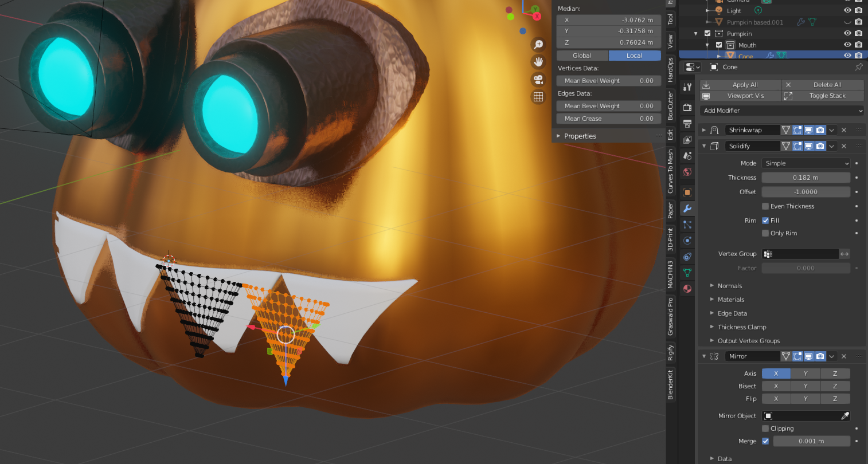Switch median coordinates to Global

582,56
